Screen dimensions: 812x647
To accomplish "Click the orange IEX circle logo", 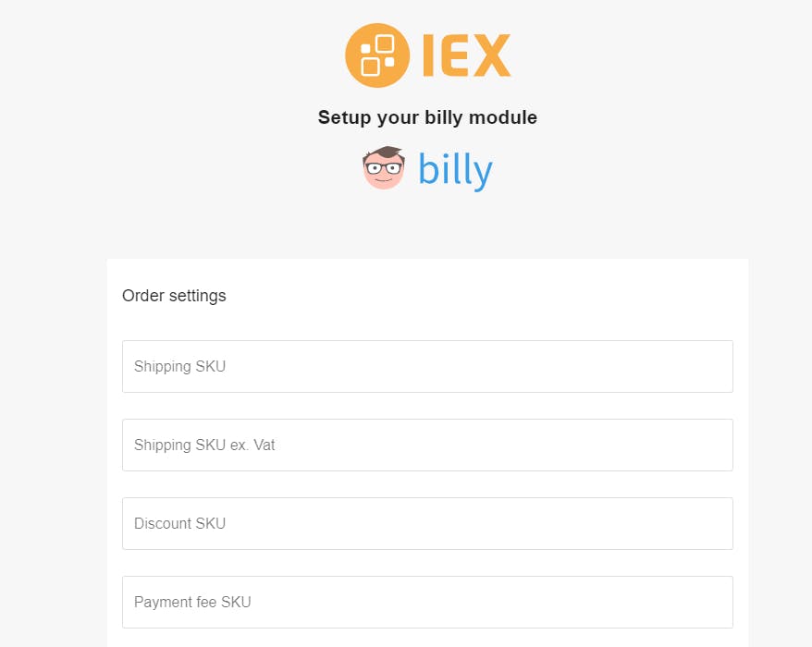I will [377, 55].
